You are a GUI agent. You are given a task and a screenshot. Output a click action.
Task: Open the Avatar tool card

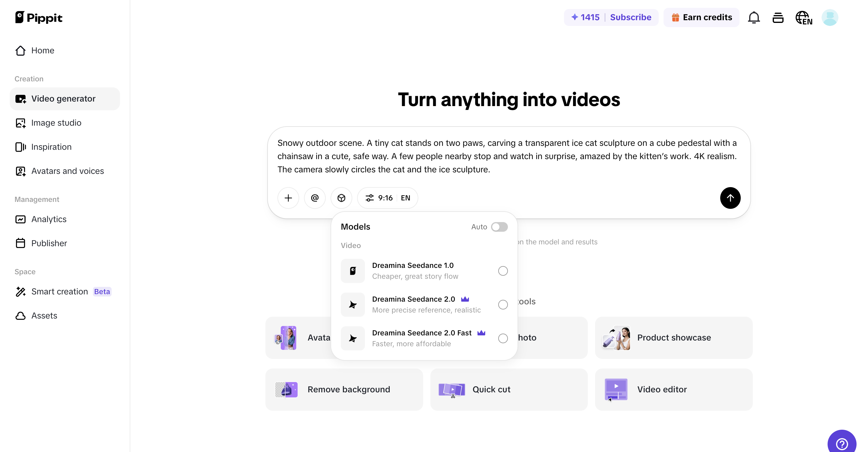tap(299, 337)
